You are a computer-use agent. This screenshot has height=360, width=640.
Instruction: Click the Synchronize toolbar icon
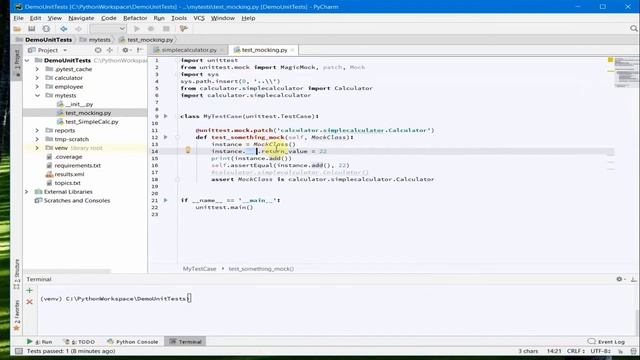(46, 29)
